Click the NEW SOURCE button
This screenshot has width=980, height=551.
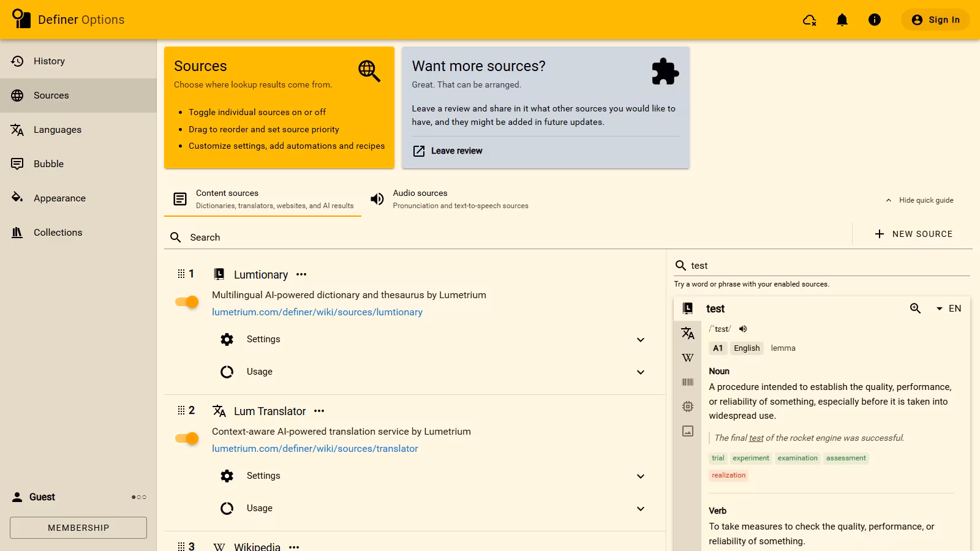coord(913,234)
